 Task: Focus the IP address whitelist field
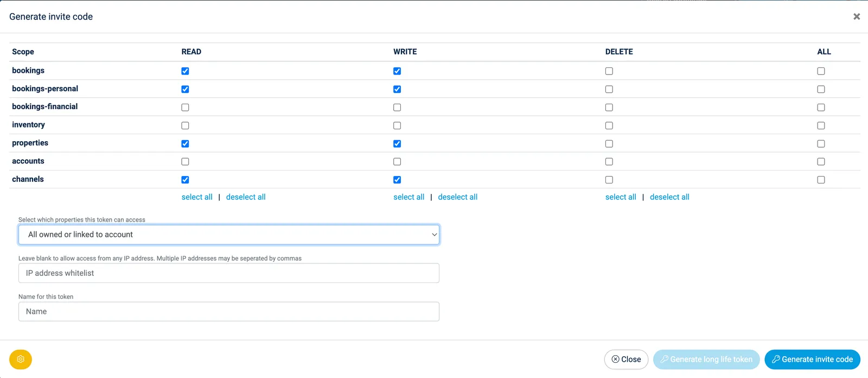[x=229, y=273]
